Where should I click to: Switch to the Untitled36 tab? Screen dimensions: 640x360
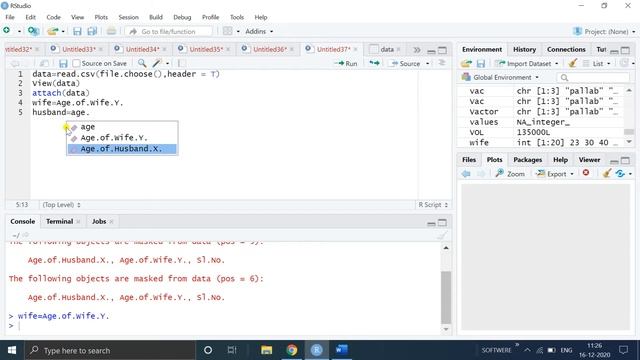[270, 49]
